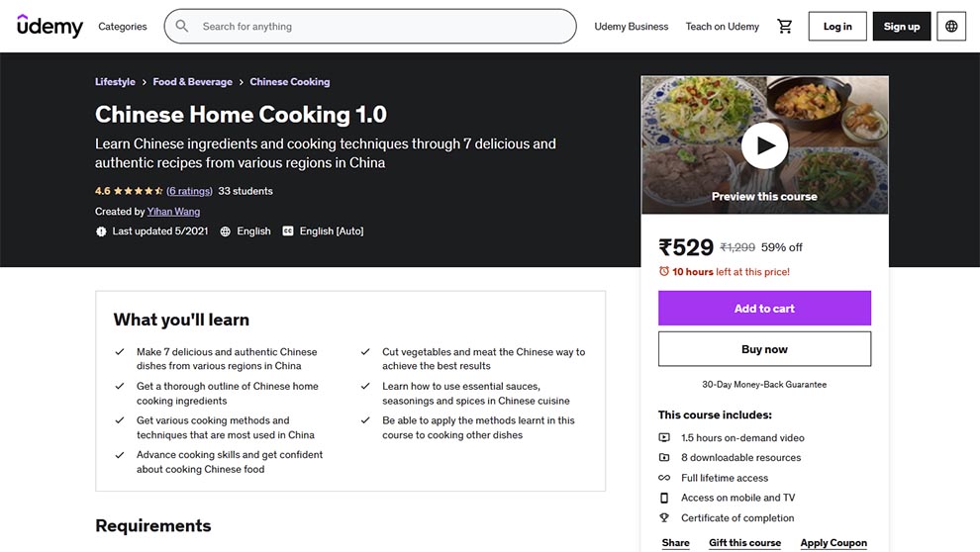Go to Lifestyle breadcrumb

click(x=115, y=82)
